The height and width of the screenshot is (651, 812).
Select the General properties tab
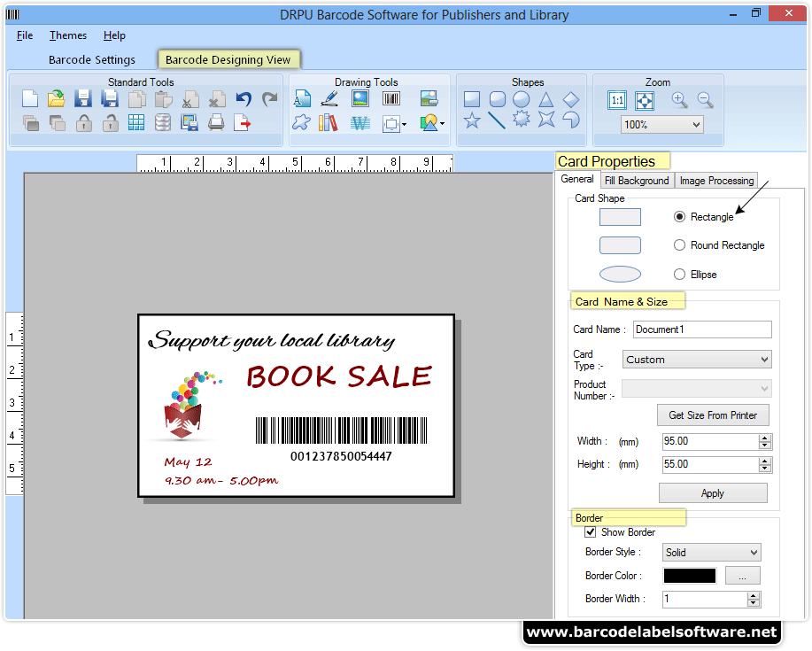point(576,179)
